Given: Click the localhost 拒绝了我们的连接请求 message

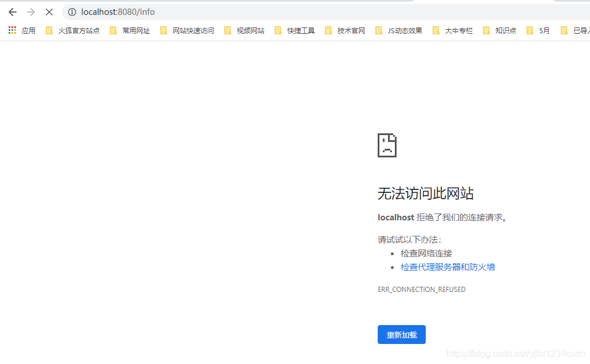Looking at the screenshot, I should [443, 217].
